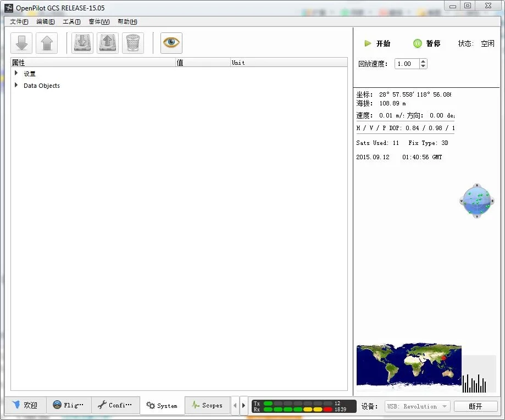This screenshot has width=505, height=420.
Task: Click the Unit column header
Action: 289,63
